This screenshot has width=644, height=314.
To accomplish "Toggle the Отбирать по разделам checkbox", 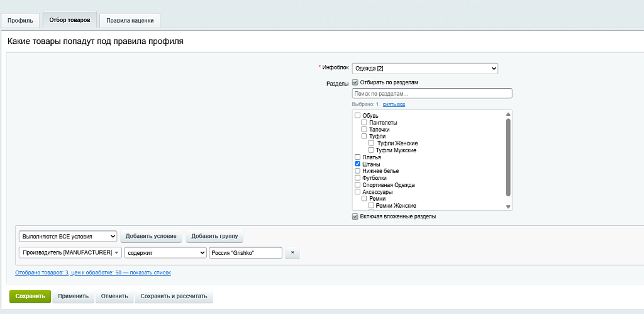I will pos(355,82).
